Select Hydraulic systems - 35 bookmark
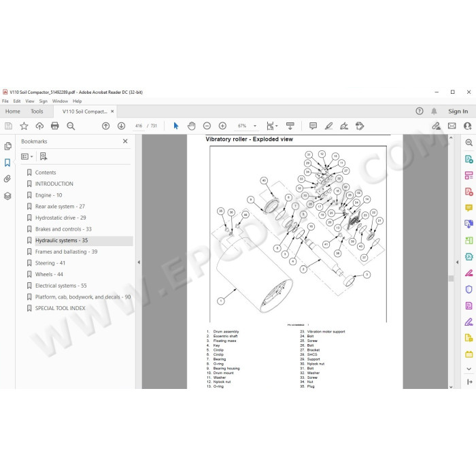The height and width of the screenshot is (476, 476). [x=62, y=241]
